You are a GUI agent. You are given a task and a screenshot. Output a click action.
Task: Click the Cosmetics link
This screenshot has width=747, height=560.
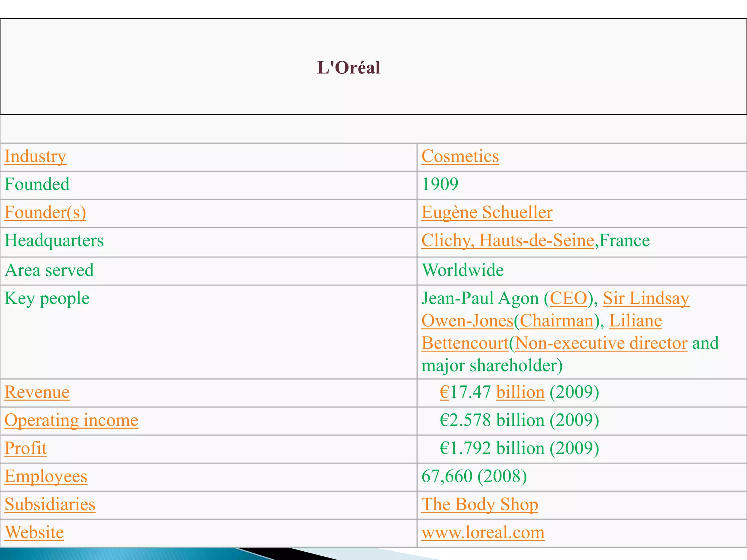tap(460, 156)
